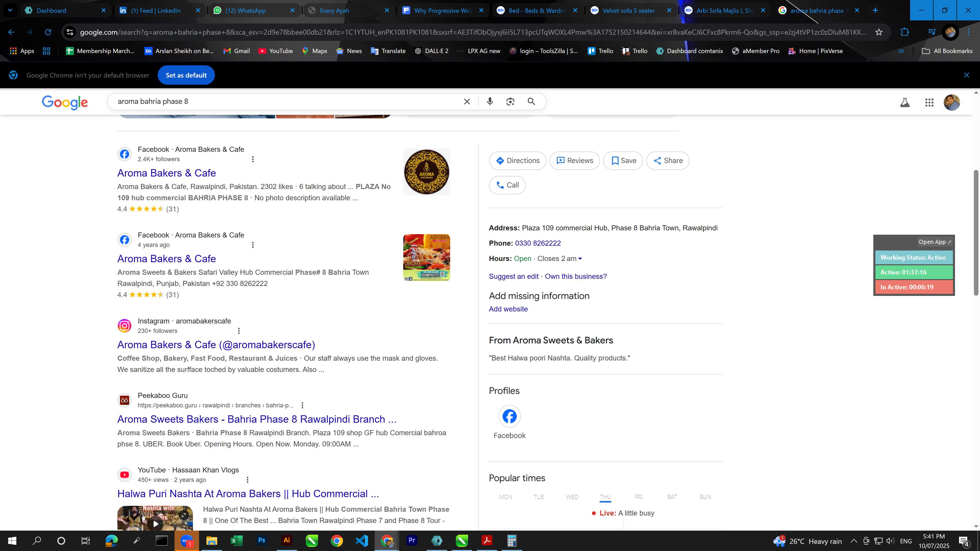Open new tab with plus button

pos(875,10)
